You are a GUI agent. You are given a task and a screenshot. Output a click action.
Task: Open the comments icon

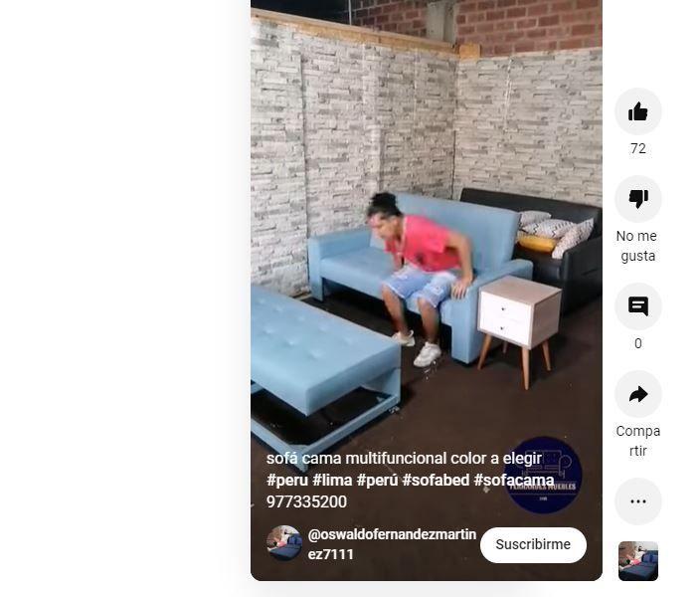(x=638, y=306)
